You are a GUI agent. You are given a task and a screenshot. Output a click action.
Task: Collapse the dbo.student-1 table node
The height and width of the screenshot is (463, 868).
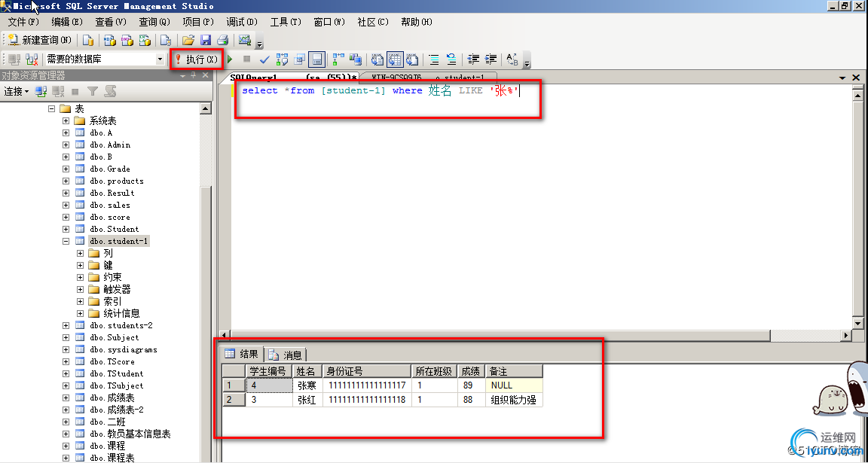pos(66,241)
